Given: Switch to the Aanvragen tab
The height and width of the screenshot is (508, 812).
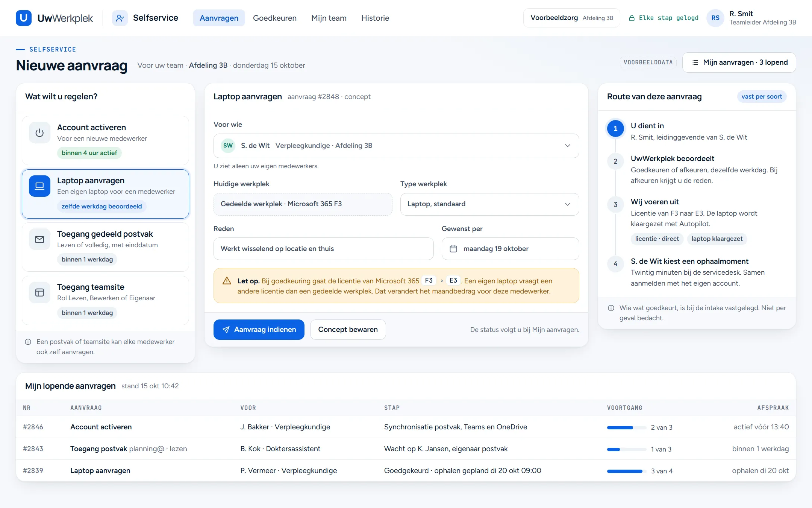Looking at the screenshot, I should (219, 18).
